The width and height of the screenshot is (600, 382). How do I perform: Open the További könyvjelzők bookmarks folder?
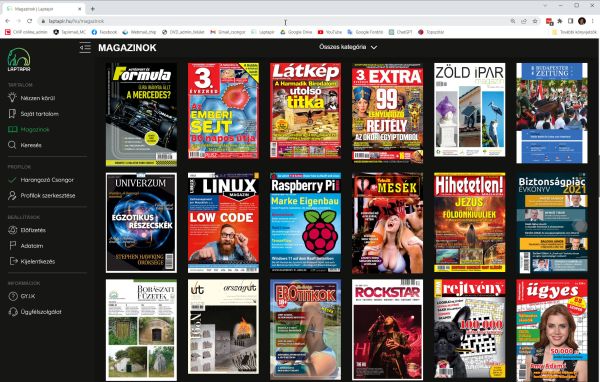[574, 32]
